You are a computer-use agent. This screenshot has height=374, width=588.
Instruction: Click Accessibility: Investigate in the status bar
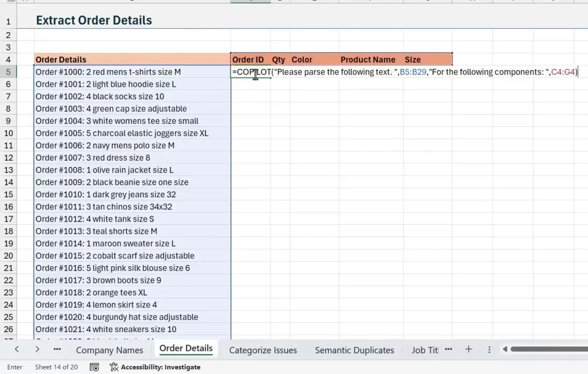click(x=155, y=367)
